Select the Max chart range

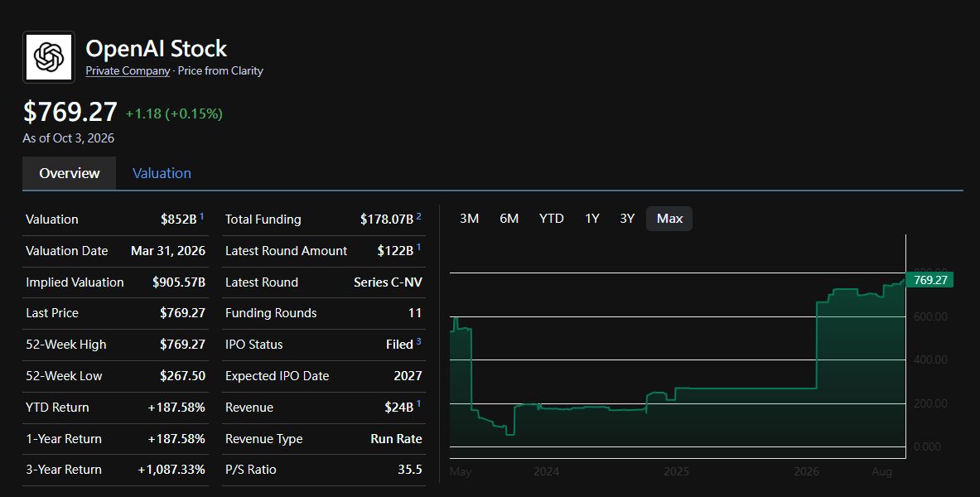(x=669, y=218)
